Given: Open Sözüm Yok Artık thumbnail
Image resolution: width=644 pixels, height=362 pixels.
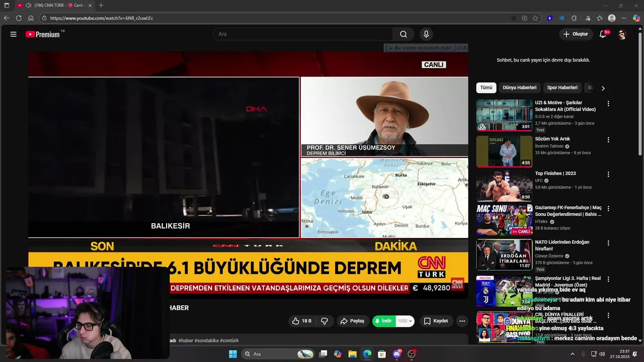Looking at the screenshot, I should (504, 151).
